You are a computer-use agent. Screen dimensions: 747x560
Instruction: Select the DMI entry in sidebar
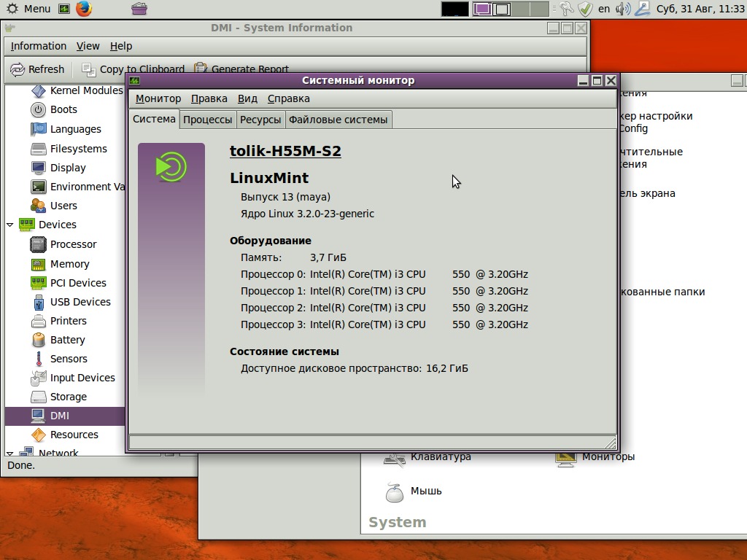click(65, 416)
